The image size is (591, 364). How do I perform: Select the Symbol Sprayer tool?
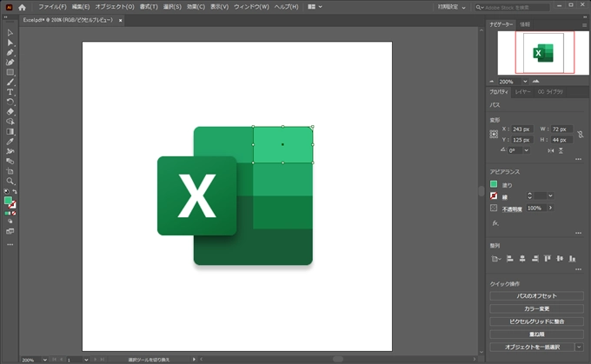click(x=10, y=151)
